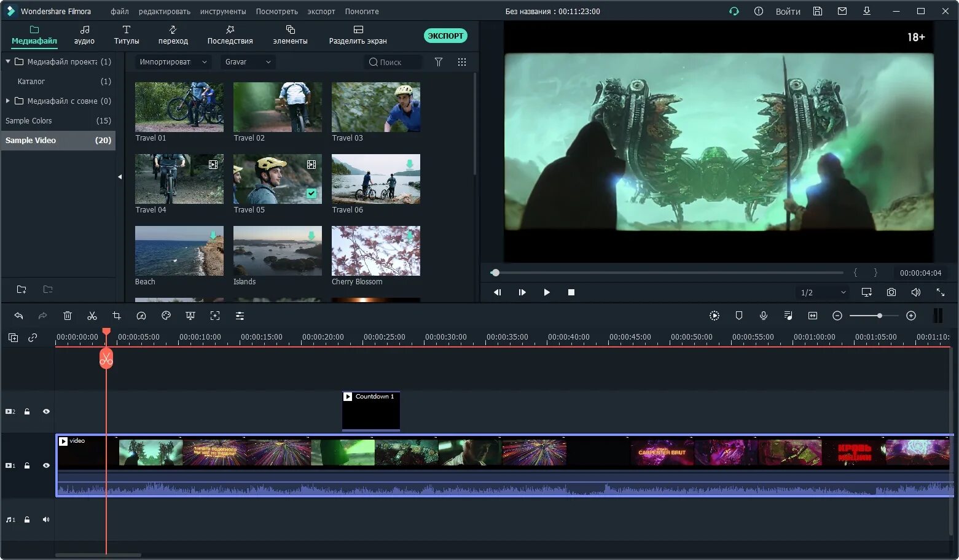Select the Cherry Blossom video thumbnail
The height and width of the screenshot is (560, 959).
tap(376, 251)
